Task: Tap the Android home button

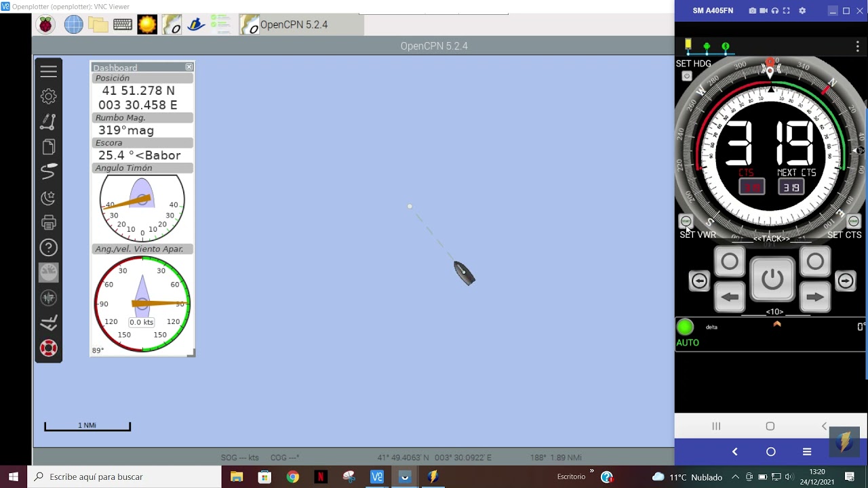Action: [770, 426]
